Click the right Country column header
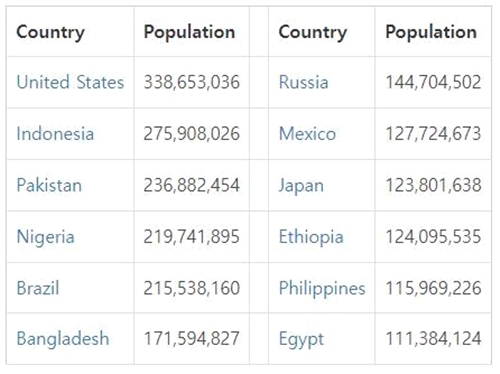Viewport: 500px width, 374px height. click(313, 33)
